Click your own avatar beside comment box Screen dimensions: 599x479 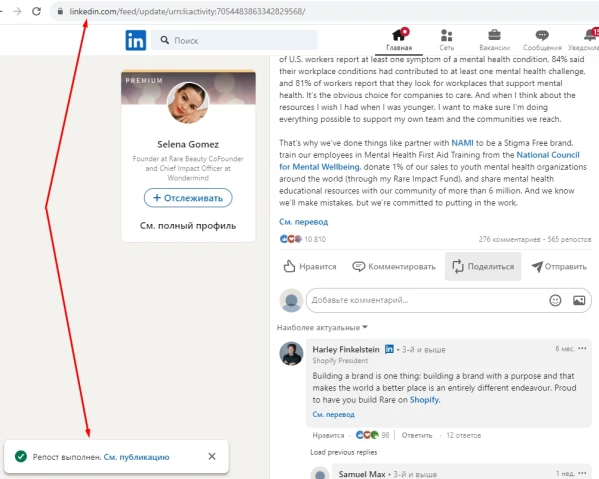tap(291, 300)
